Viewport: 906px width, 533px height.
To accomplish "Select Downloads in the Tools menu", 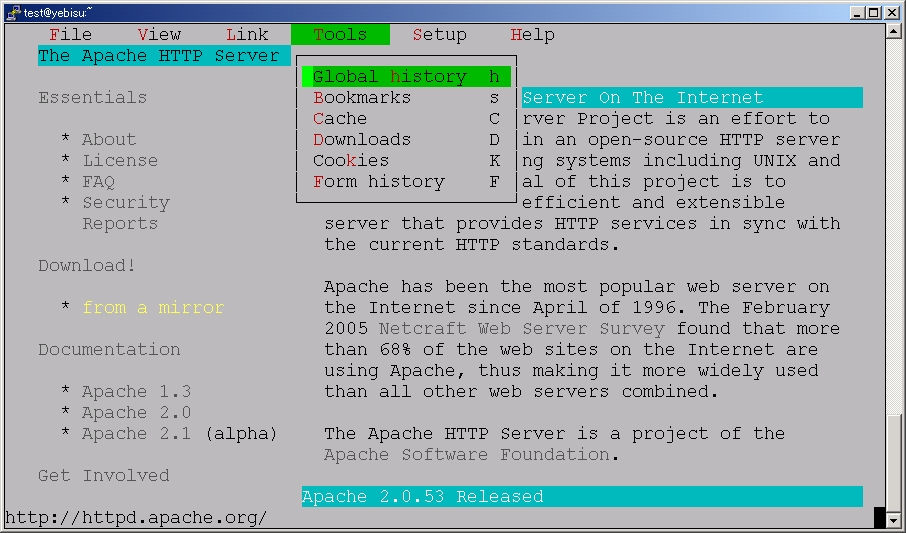I will [406, 139].
